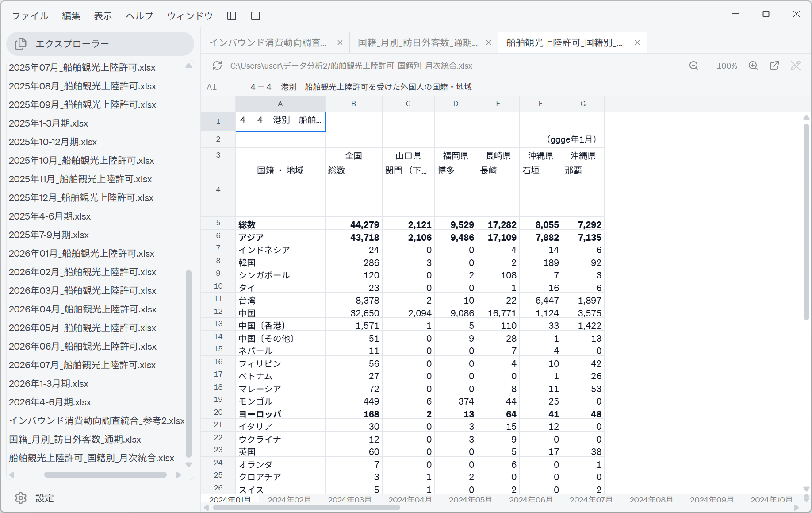The width and height of the screenshot is (812, 513).
Task: Select column A header
Action: [x=280, y=104]
